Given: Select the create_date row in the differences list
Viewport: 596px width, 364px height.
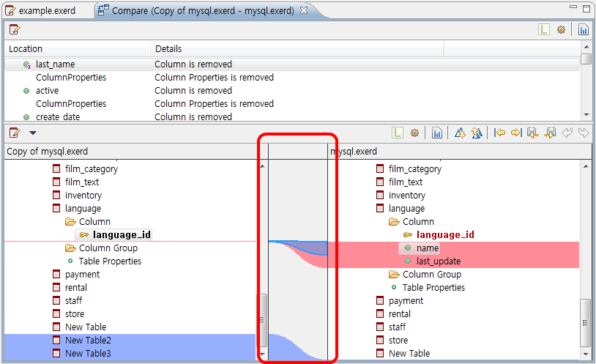Looking at the screenshot, I should coord(292,116).
